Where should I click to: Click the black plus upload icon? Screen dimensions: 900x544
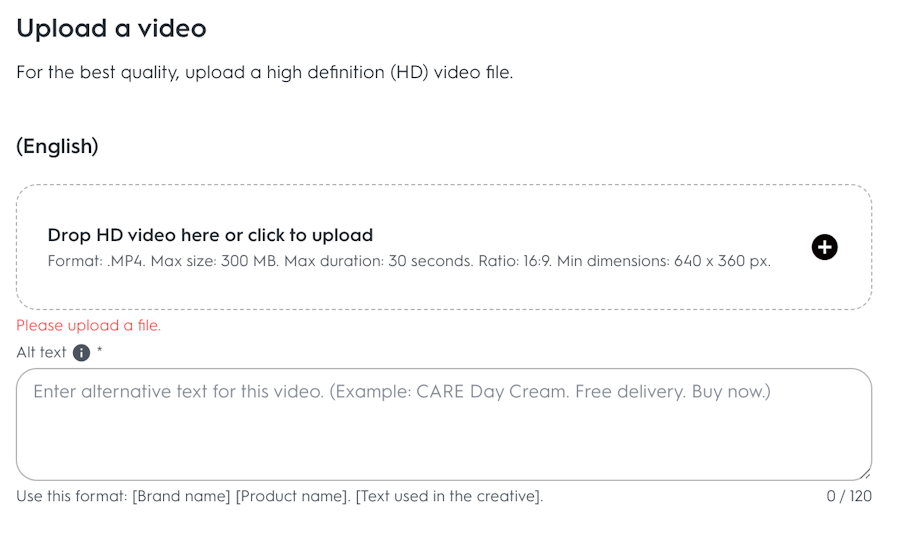(824, 247)
